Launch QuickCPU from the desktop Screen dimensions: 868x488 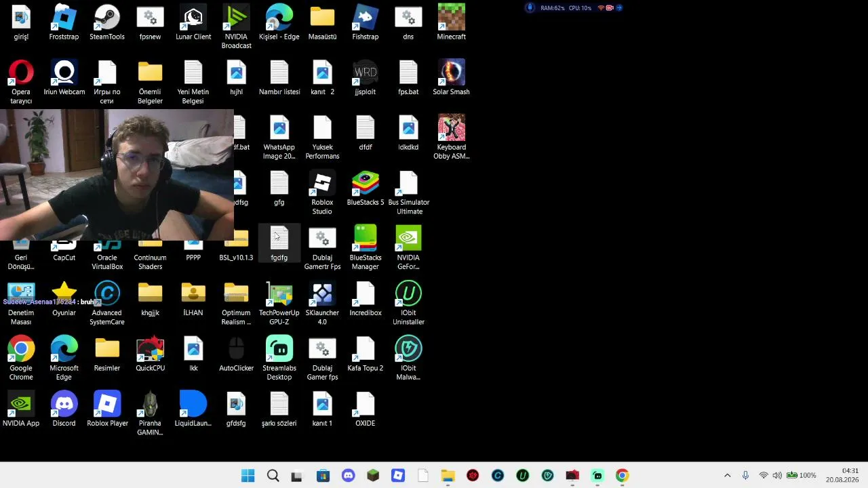pos(150,354)
